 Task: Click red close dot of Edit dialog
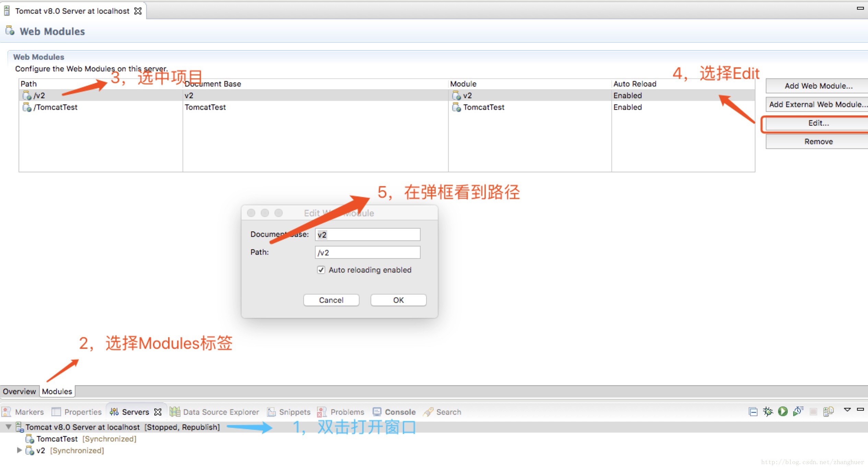(251, 213)
